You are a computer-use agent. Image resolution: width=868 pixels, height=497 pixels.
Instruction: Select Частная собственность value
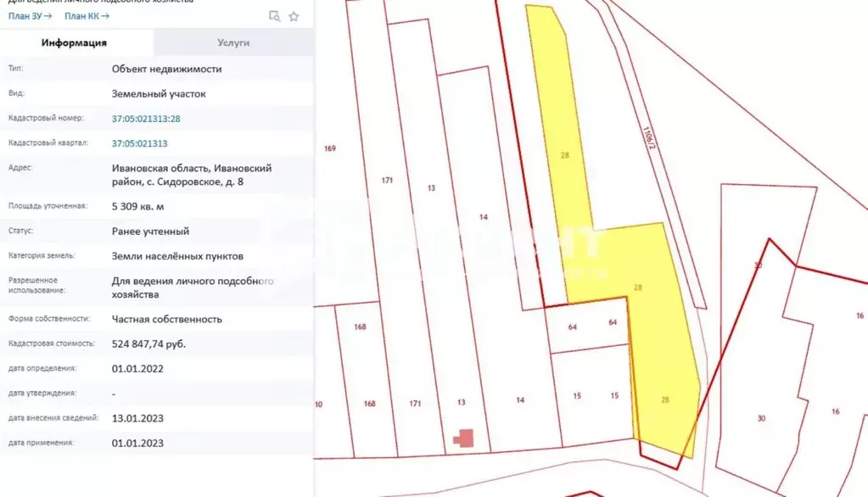166,320
